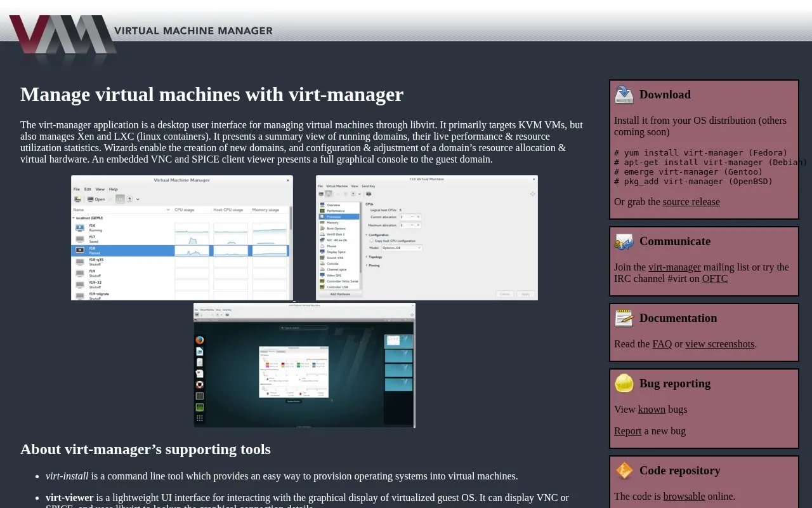Click the 'Code repository' sidebar heading
This screenshot has height=508, width=812.
(680, 471)
